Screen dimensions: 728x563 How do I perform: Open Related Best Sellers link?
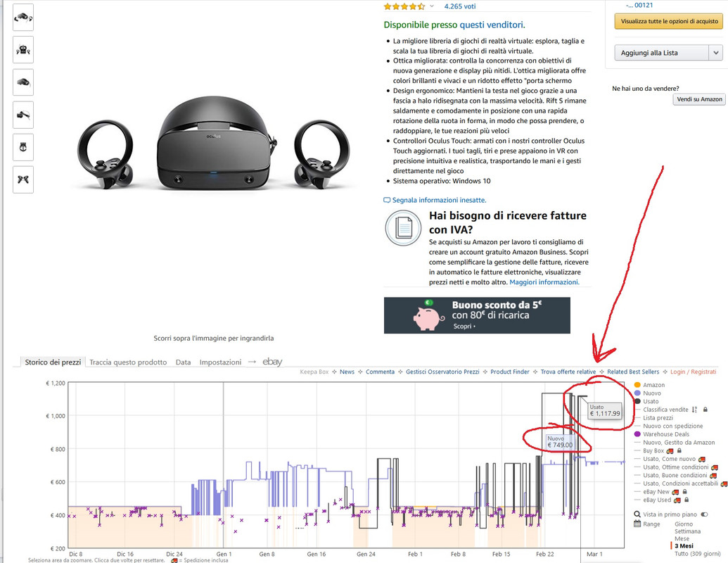pyautogui.click(x=633, y=372)
